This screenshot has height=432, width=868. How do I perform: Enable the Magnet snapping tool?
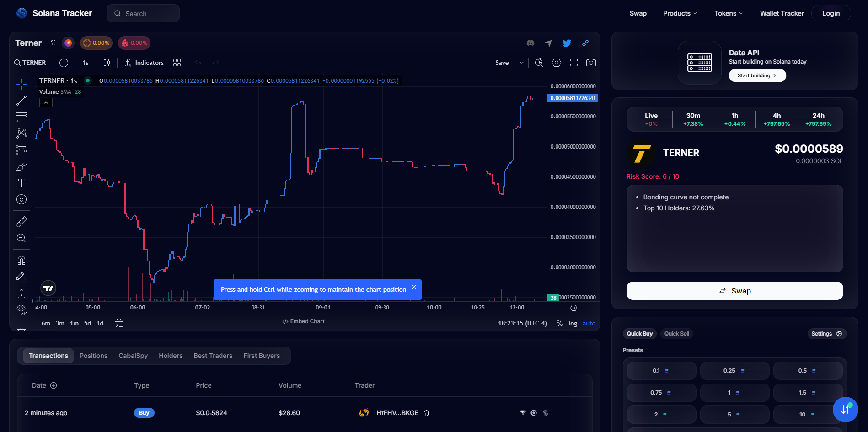click(21, 260)
